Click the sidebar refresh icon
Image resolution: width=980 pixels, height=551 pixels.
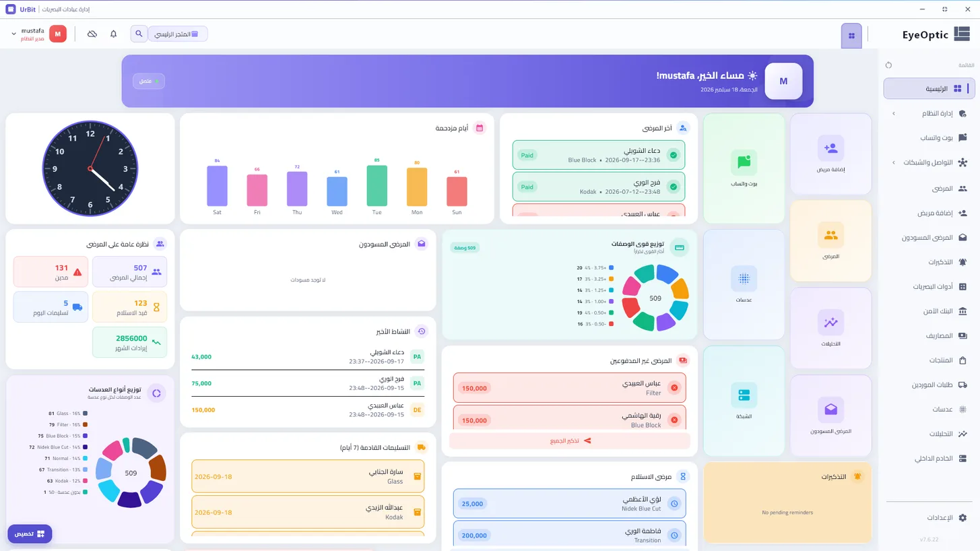(888, 65)
